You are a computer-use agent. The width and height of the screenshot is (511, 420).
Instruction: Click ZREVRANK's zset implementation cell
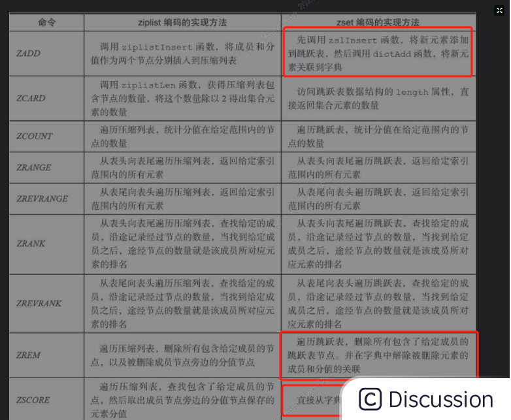pos(378,303)
